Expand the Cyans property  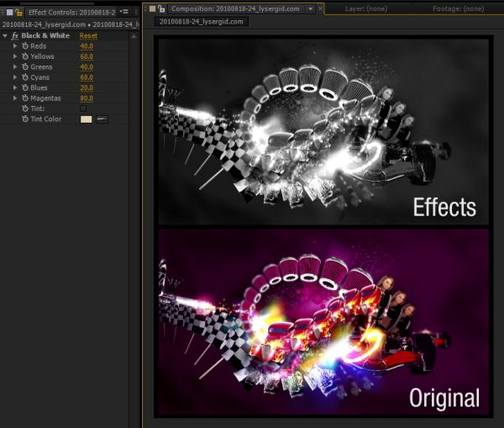coord(15,77)
